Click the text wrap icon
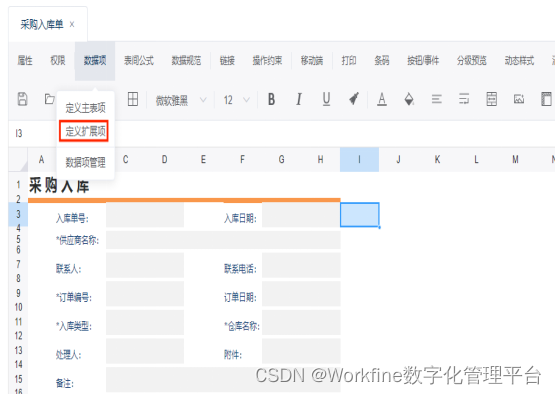The width and height of the screenshot is (556, 394). (464, 99)
